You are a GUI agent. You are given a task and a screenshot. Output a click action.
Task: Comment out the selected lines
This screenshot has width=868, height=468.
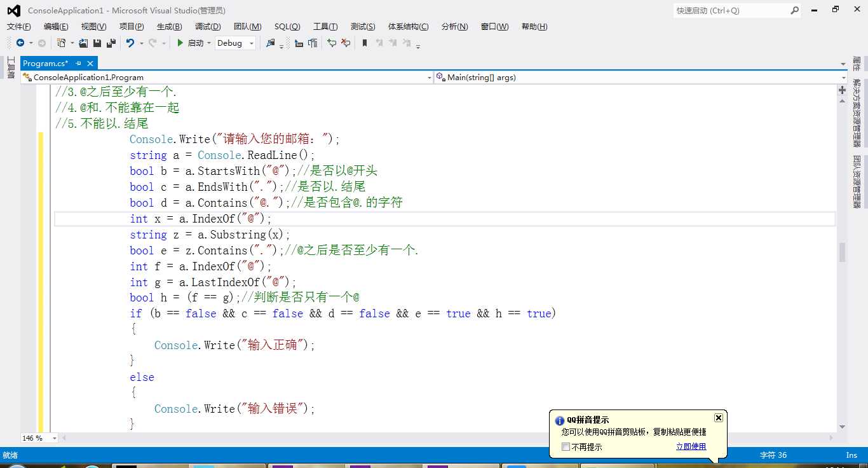[x=332, y=43]
